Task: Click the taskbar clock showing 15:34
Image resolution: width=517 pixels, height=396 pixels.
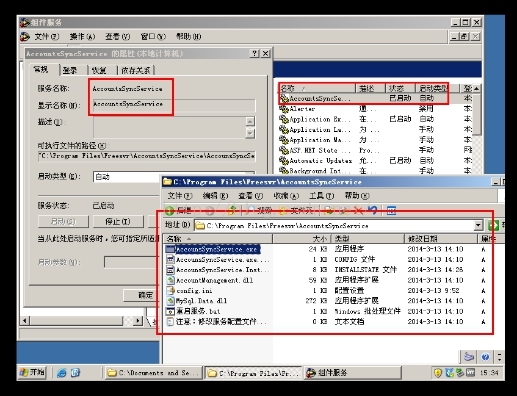Action: coord(489,373)
